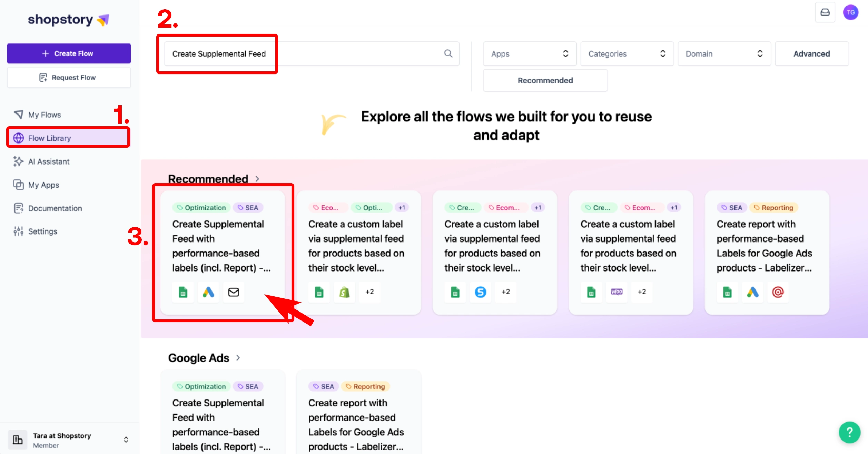
Task: Open the Domain filter dropdown
Action: pyautogui.click(x=724, y=53)
